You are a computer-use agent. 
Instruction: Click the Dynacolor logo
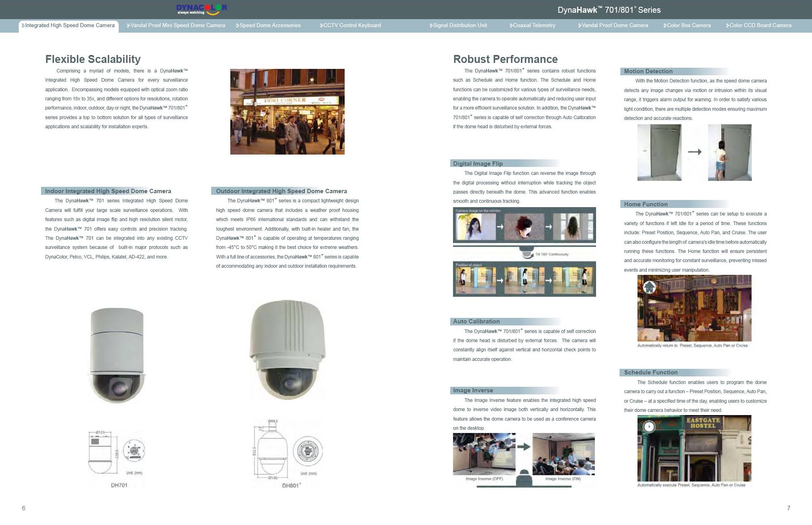202,10
